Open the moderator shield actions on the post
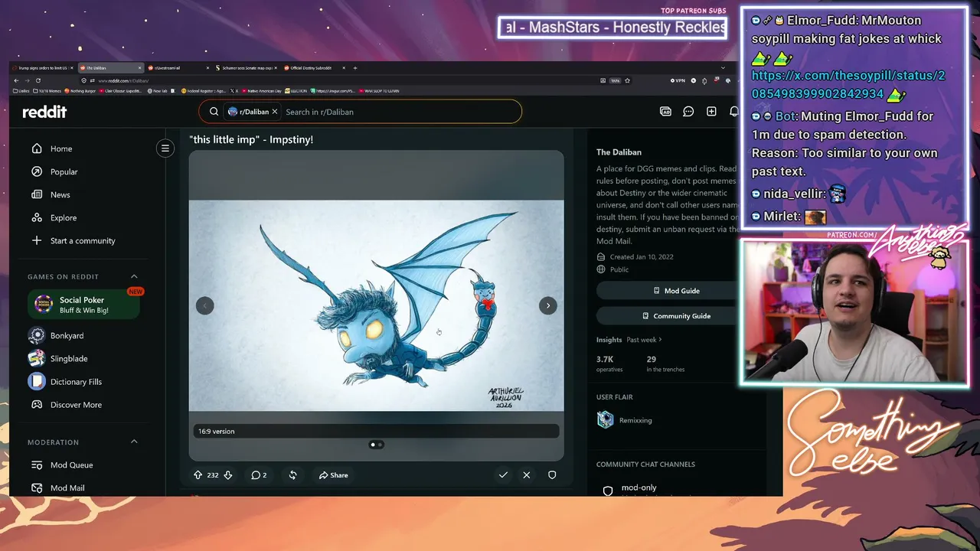This screenshot has height=551, width=980. tap(552, 475)
